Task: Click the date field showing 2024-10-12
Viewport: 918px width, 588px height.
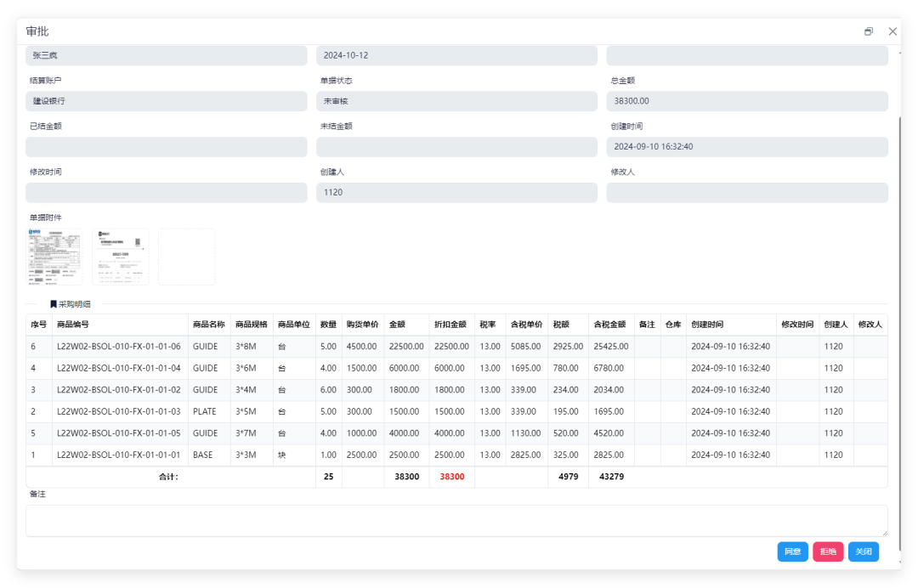Action: tap(456, 55)
